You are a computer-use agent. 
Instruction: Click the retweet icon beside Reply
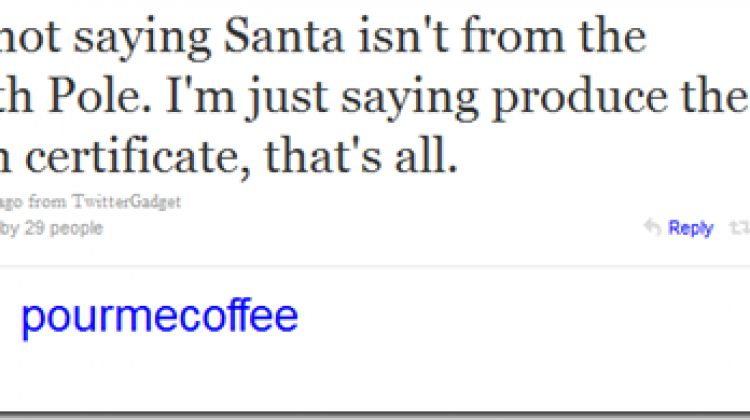(x=741, y=228)
